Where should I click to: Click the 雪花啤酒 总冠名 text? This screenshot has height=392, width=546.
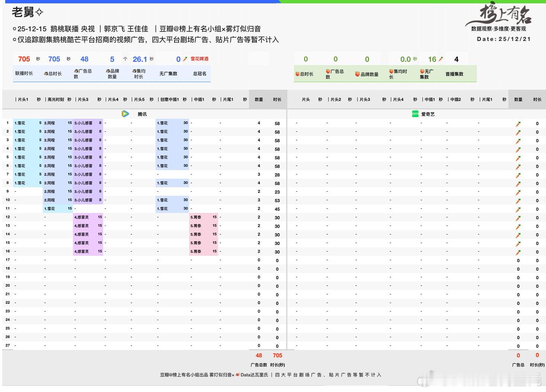pyautogui.click(x=199, y=59)
